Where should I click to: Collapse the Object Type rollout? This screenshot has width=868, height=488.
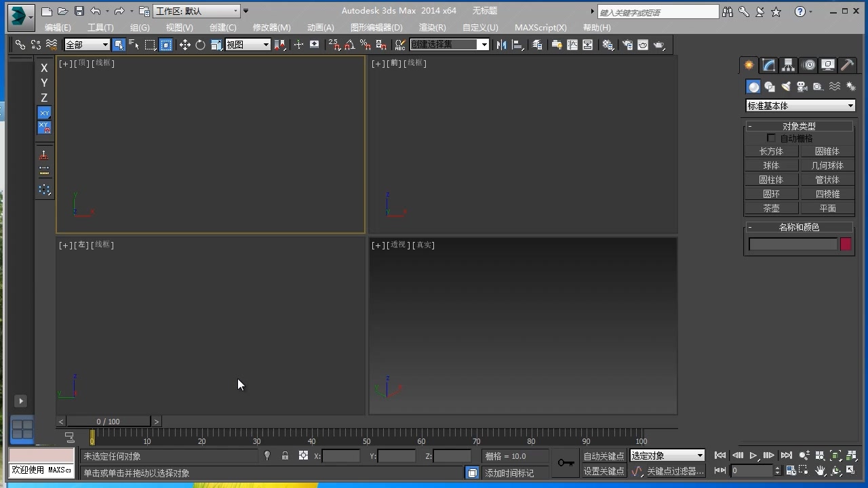tap(799, 126)
